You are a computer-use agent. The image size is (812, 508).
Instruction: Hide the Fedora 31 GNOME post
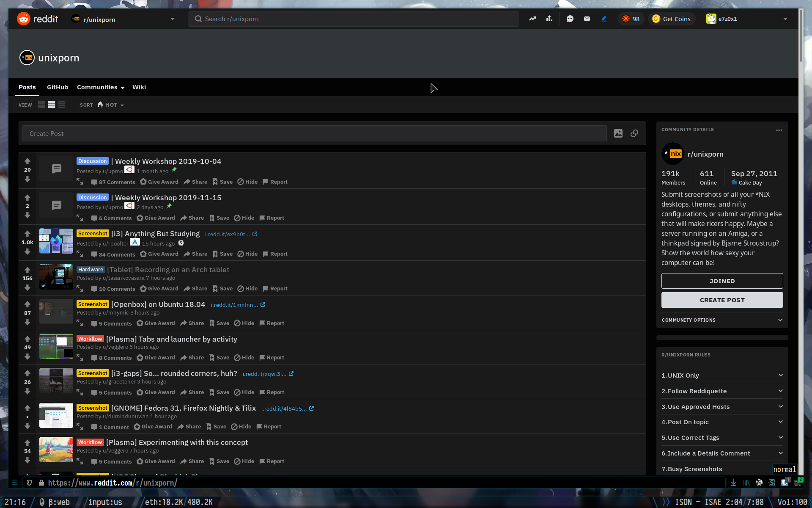(241, 427)
